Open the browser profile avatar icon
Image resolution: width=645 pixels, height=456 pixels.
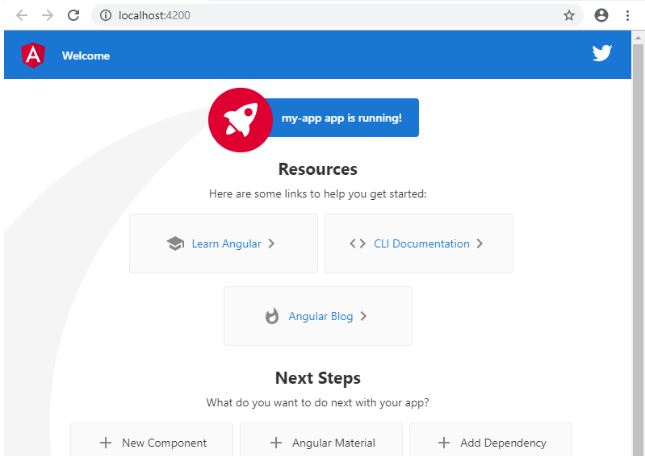[601, 16]
